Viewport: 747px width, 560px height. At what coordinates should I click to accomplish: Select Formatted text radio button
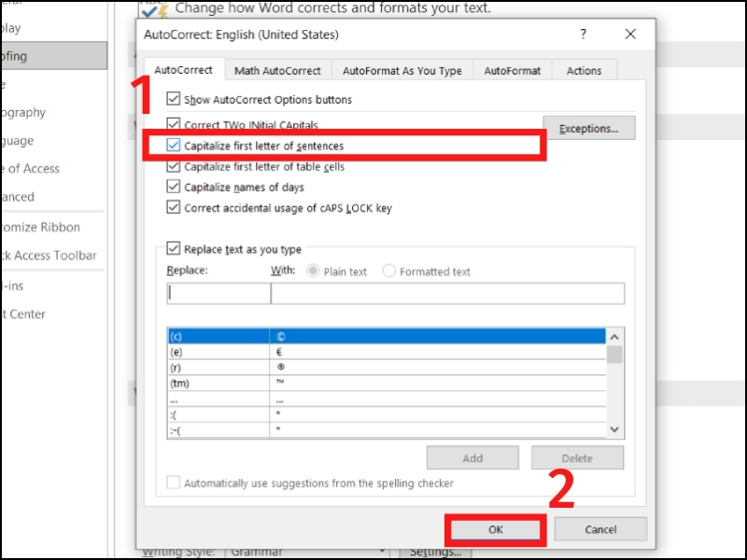(x=388, y=271)
